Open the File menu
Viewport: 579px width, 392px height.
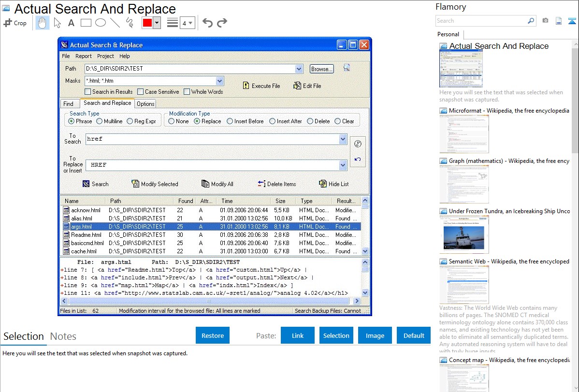[66, 56]
